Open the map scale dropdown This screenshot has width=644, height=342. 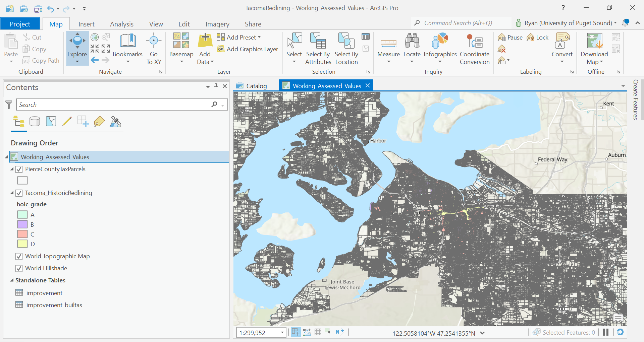click(x=282, y=332)
